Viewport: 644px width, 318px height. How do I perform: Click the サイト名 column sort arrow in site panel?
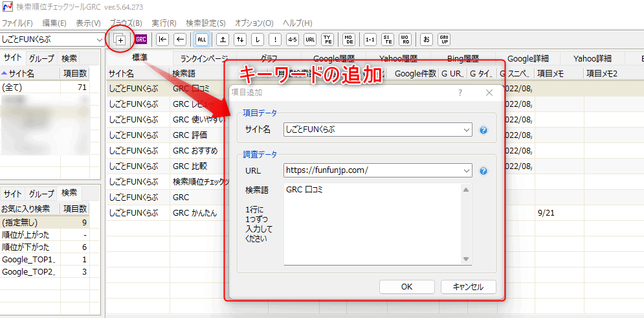[x=5, y=73]
